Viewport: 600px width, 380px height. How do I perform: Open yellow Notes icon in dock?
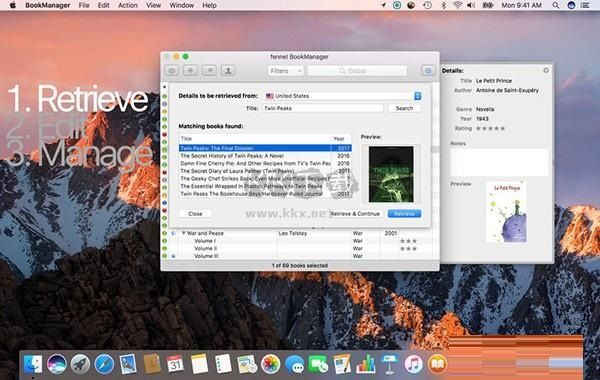(x=199, y=364)
